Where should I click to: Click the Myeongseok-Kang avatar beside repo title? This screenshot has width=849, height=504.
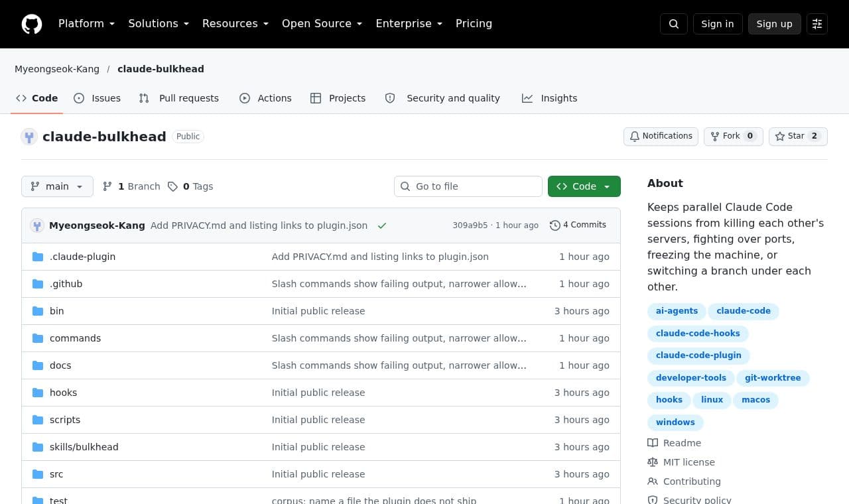coord(29,137)
